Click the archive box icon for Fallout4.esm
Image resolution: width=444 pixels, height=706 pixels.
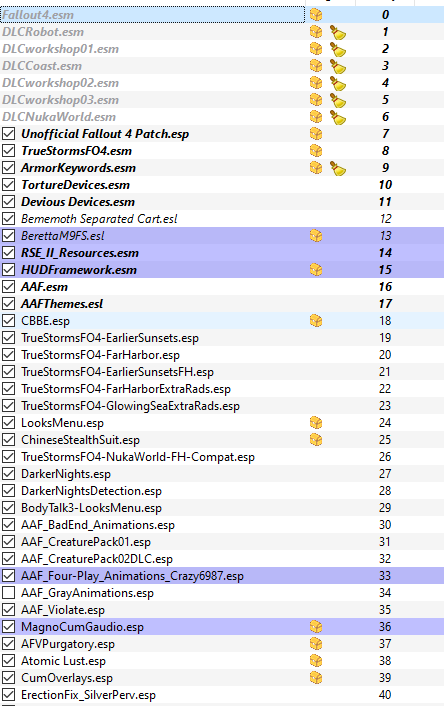pos(316,15)
